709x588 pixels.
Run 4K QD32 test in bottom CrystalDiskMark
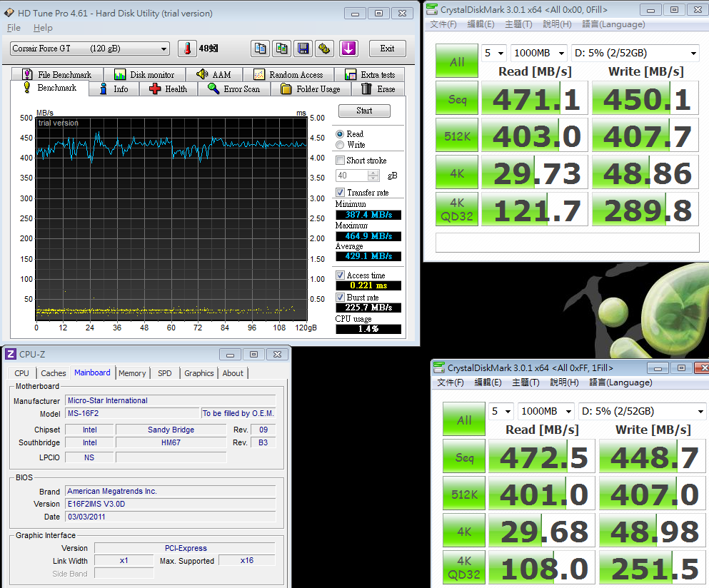coord(464,568)
